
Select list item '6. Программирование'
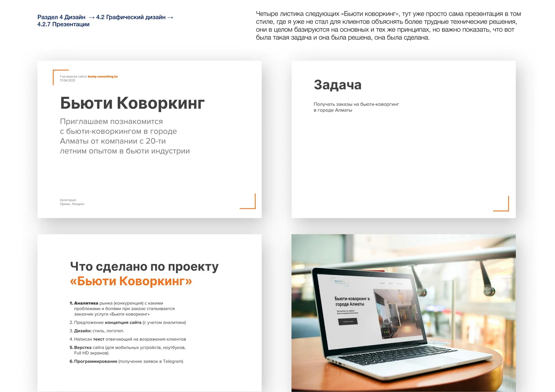point(126,361)
